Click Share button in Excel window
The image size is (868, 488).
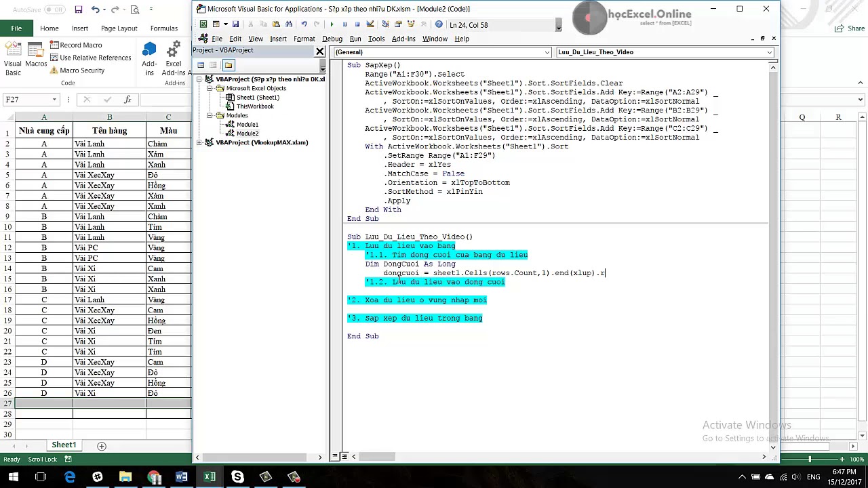coord(851,28)
